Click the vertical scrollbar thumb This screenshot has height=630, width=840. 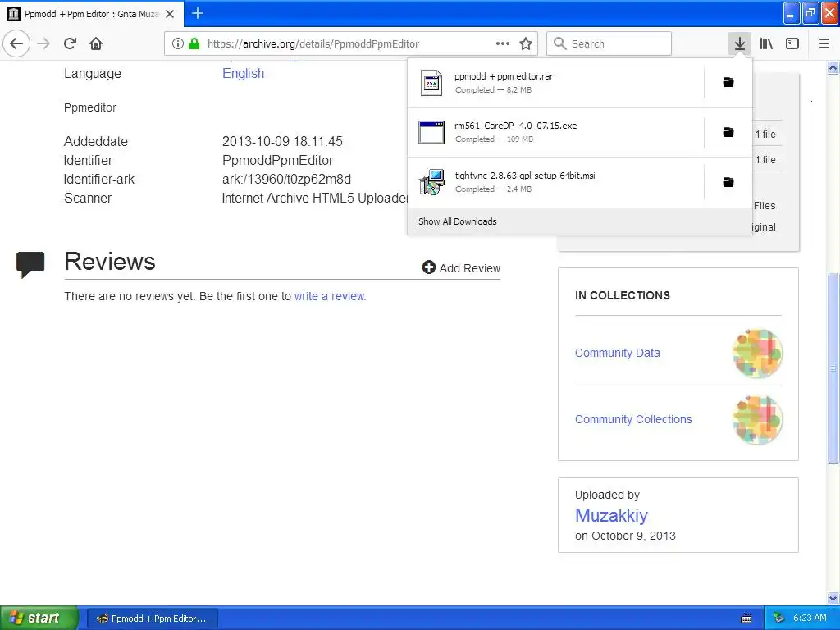833,368
